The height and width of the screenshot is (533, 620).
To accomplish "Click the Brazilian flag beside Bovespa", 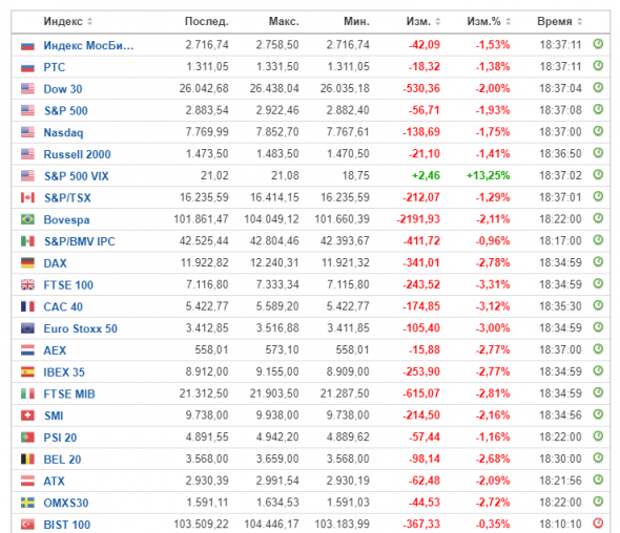I will [28, 219].
